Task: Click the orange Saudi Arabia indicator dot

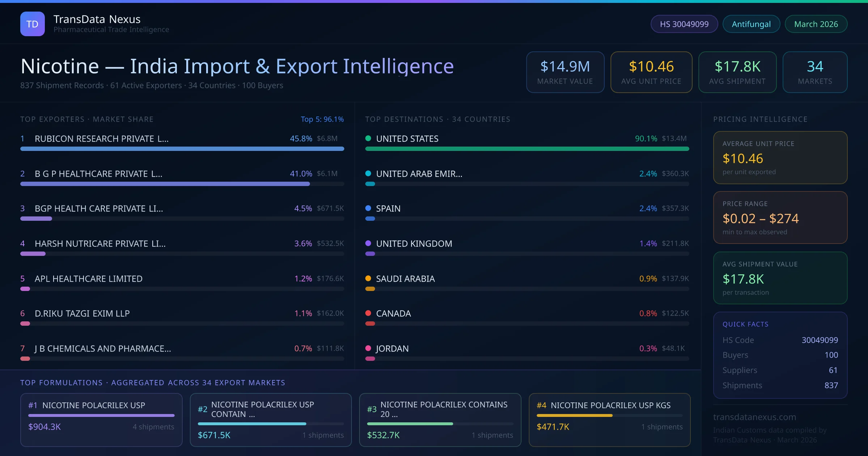Action: click(x=368, y=279)
